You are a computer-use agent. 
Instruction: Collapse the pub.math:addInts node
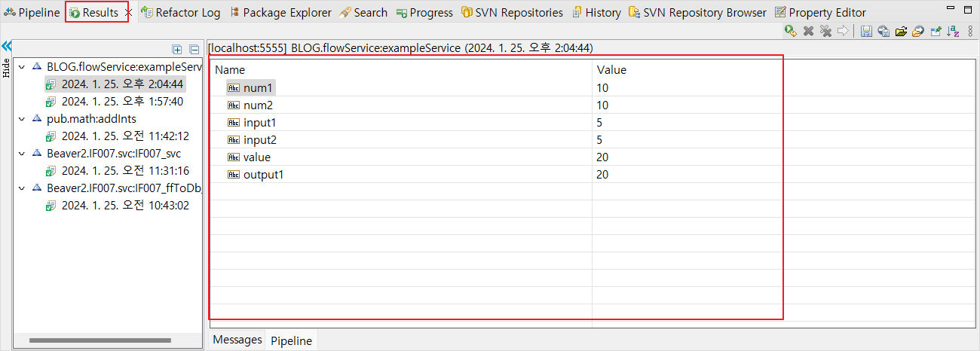tap(21, 118)
